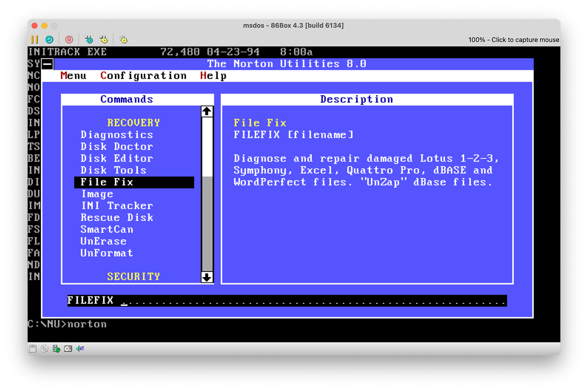Open 86Box settings gear icon

[x=123, y=39]
